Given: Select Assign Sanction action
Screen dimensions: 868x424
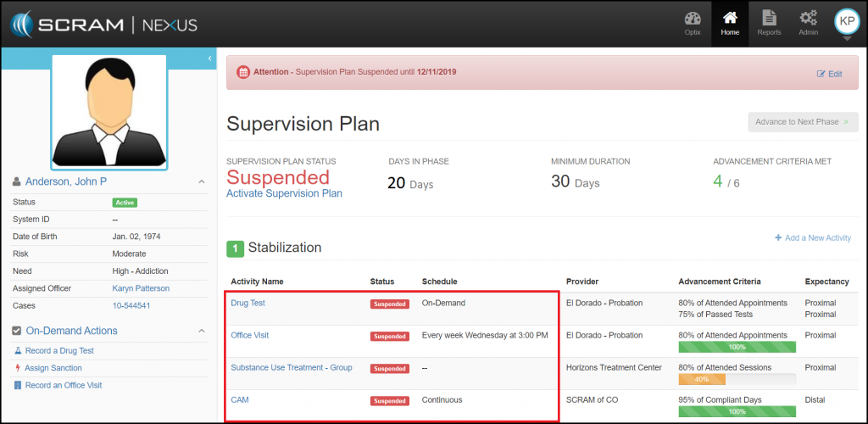Looking at the screenshot, I should [53, 368].
